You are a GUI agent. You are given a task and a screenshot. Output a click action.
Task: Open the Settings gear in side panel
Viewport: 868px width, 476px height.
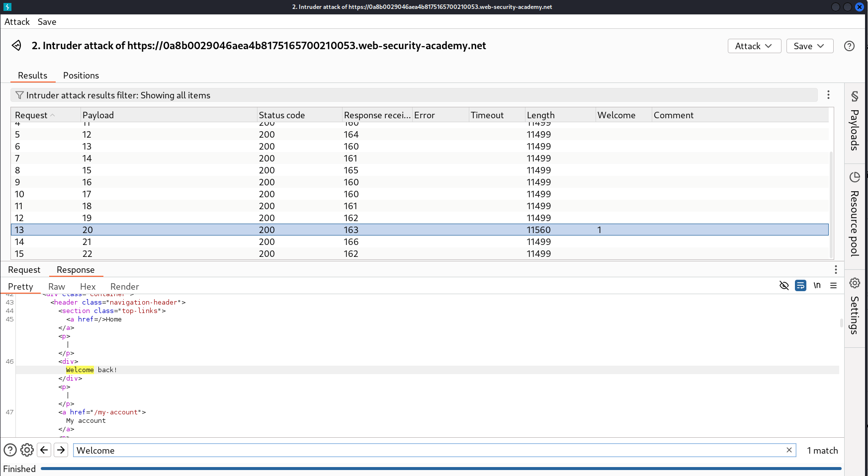855,283
